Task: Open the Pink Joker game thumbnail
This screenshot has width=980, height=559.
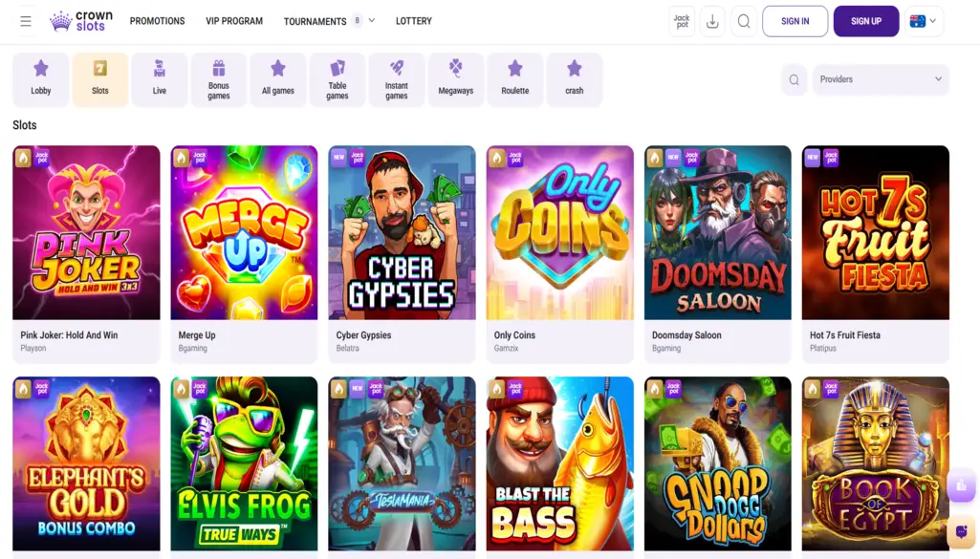Action: 86,232
